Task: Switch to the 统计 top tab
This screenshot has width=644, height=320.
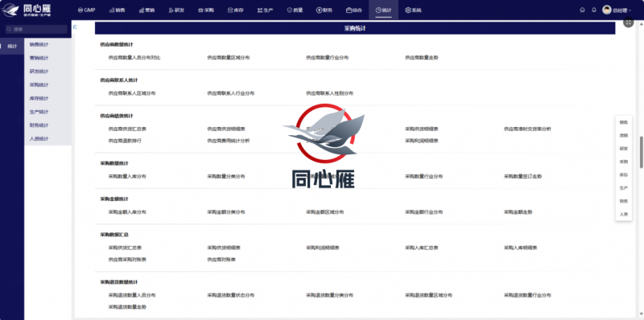Action: point(384,10)
